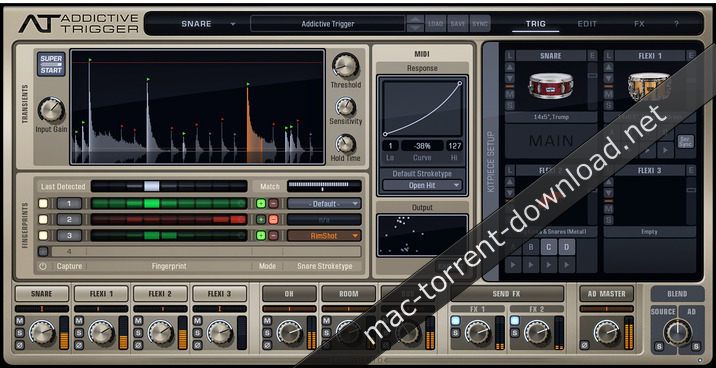Click the ROOM mixer channel button
716x368 pixels.
tap(348, 294)
